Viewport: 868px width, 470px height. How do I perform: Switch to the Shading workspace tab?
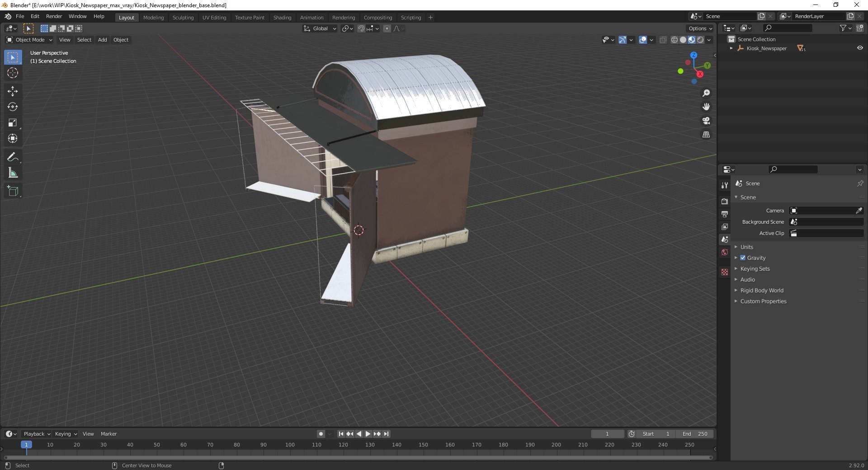point(282,18)
